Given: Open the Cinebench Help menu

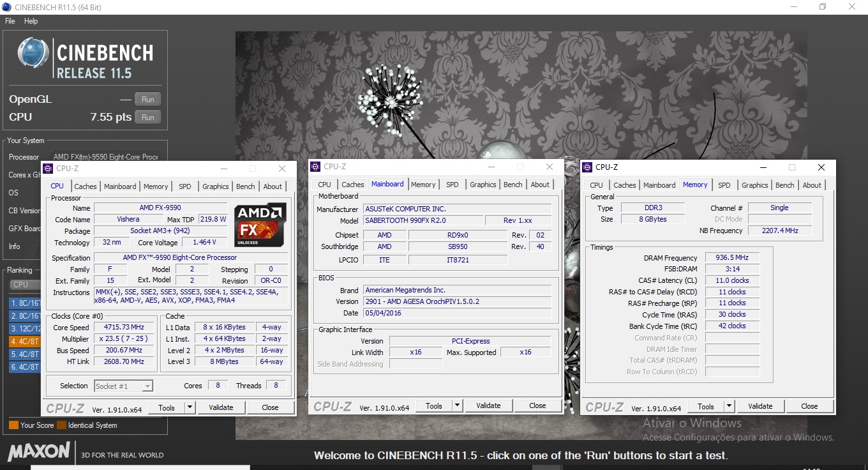Looking at the screenshot, I should click(x=31, y=21).
